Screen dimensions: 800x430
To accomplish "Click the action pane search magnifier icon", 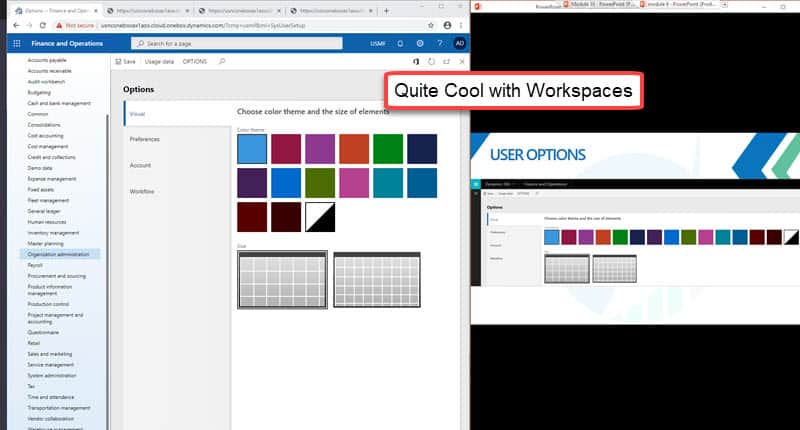I will pos(222,61).
